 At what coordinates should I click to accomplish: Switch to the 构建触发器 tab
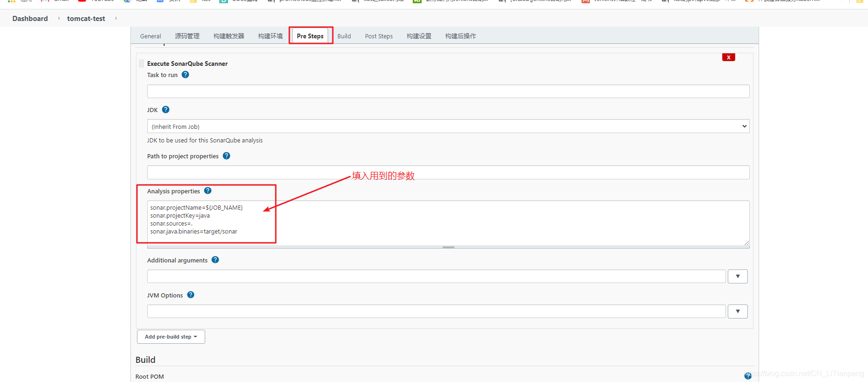tap(229, 36)
